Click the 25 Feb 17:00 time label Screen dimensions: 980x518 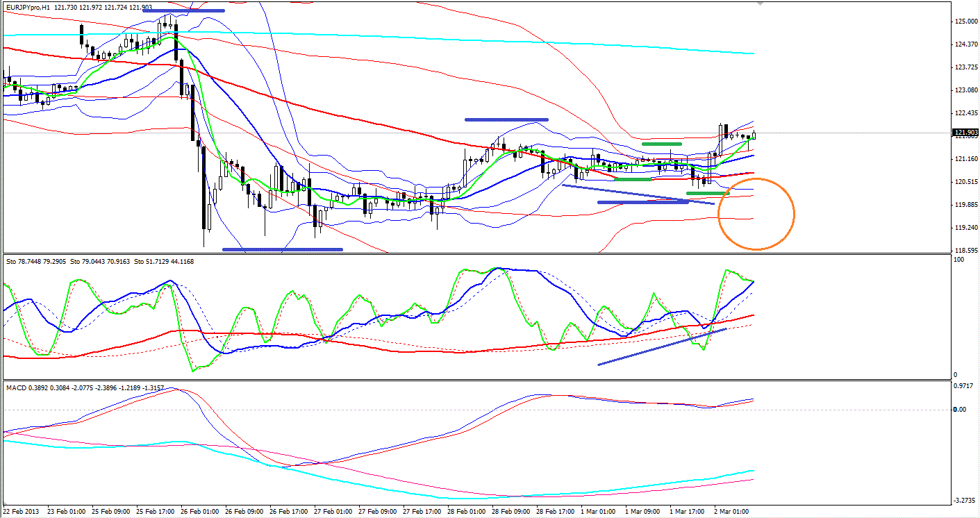155,512
